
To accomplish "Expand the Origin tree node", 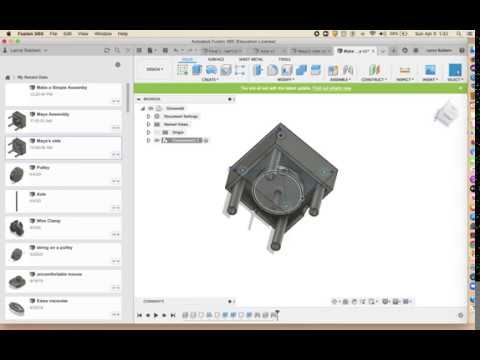I will 149,132.
